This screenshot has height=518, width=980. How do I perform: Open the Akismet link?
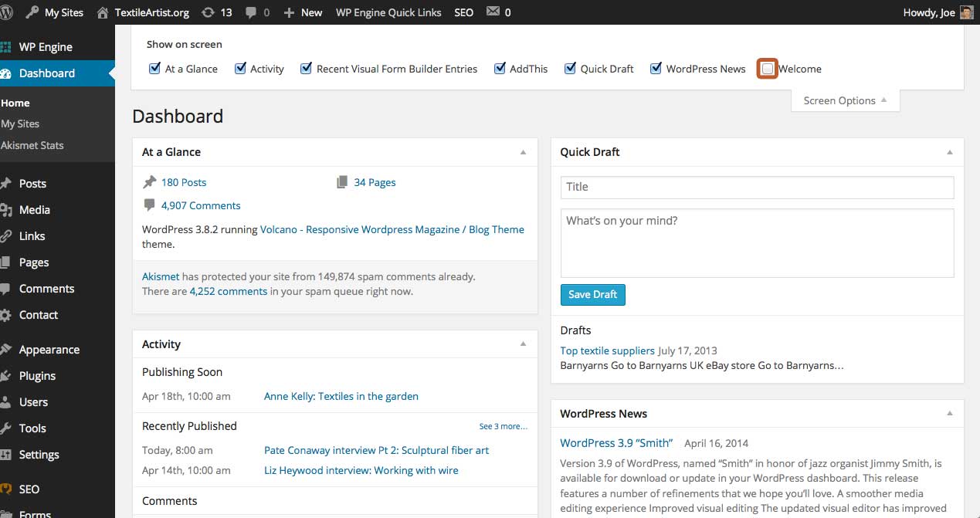pos(161,276)
